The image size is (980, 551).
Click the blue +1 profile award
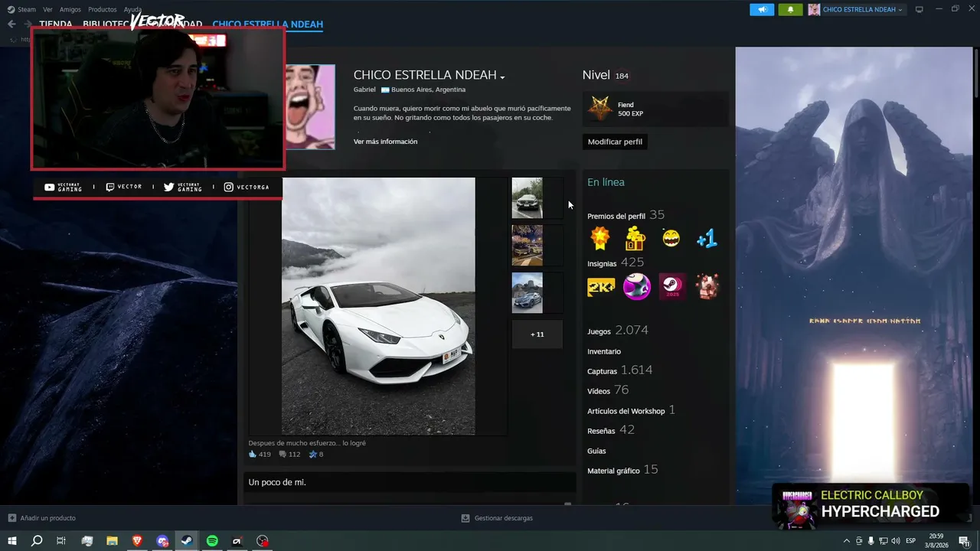pos(707,239)
